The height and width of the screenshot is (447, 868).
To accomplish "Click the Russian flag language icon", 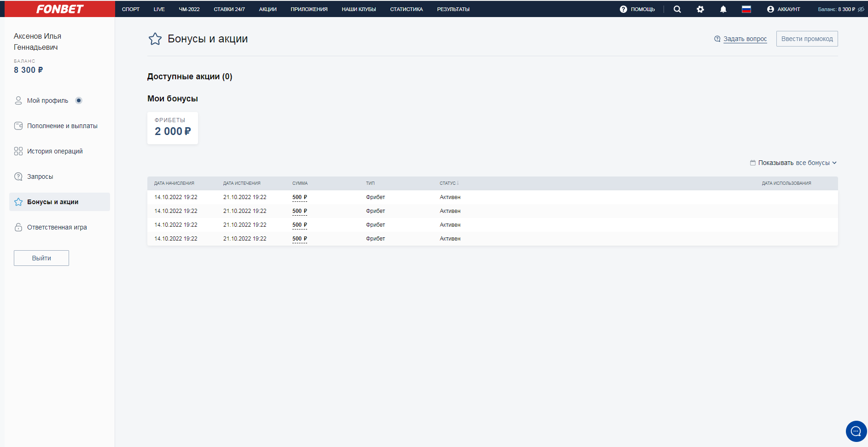I will click(x=746, y=9).
